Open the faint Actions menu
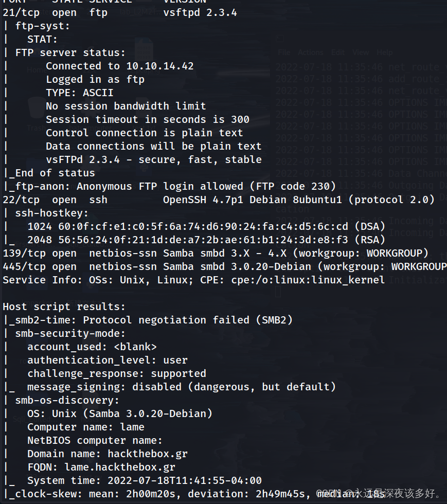Viewport: 447px width, 504px height. [x=310, y=52]
